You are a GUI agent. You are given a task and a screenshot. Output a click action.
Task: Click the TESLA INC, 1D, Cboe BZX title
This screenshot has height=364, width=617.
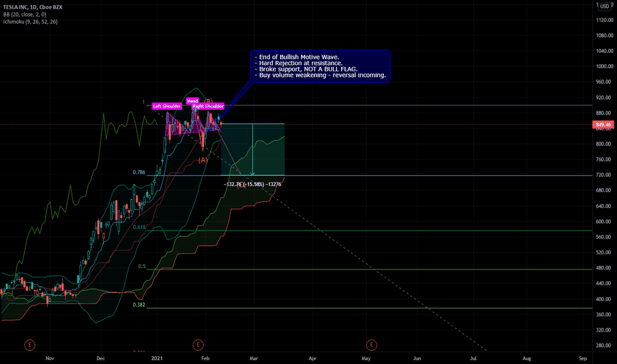click(32, 7)
